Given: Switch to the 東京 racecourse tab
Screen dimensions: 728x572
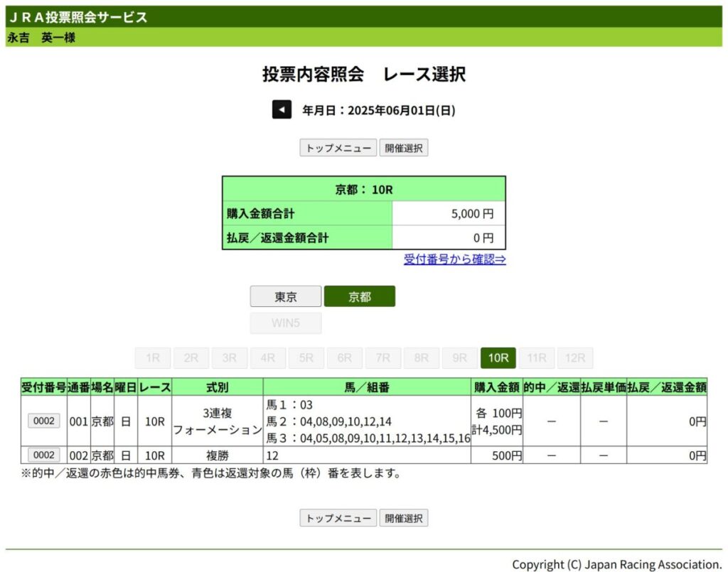Looking at the screenshot, I should (x=285, y=297).
